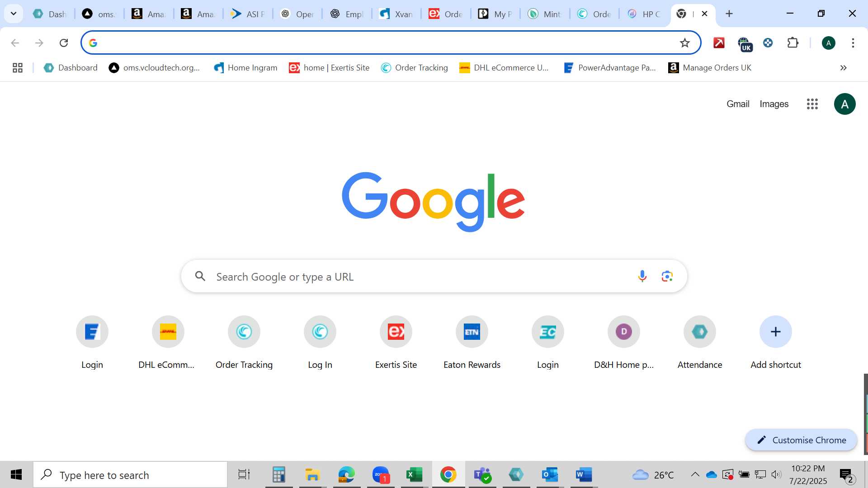Expand the hidden bookmarks chevron
Screen dimensions: 868x488
[x=843, y=68]
